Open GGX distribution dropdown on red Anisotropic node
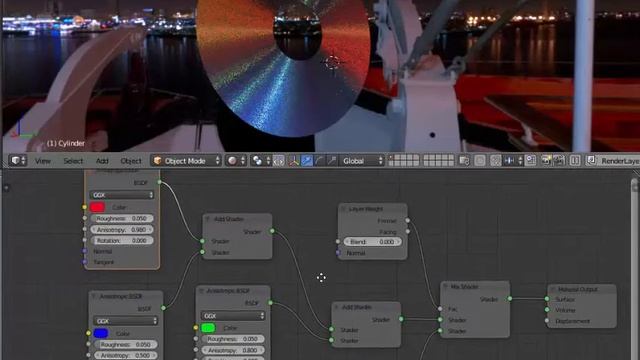 (122, 195)
